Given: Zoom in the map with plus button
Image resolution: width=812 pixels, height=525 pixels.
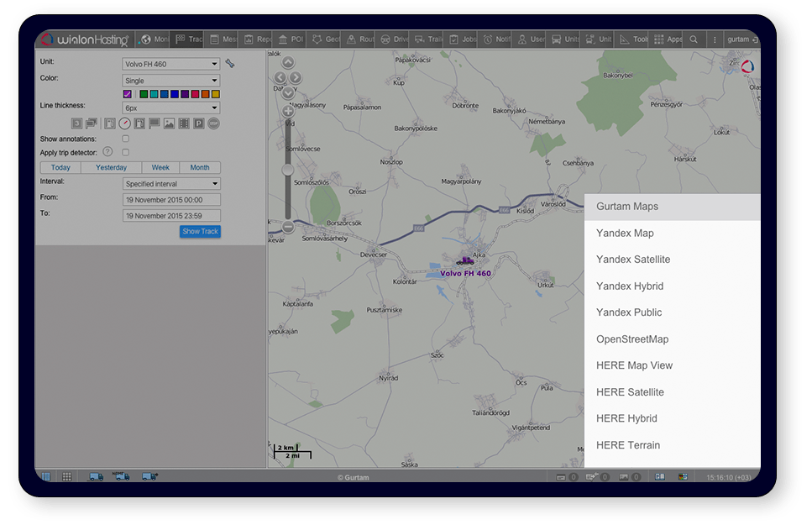Looking at the screenshot, I should pyautogui.click(x=288, y=111).
